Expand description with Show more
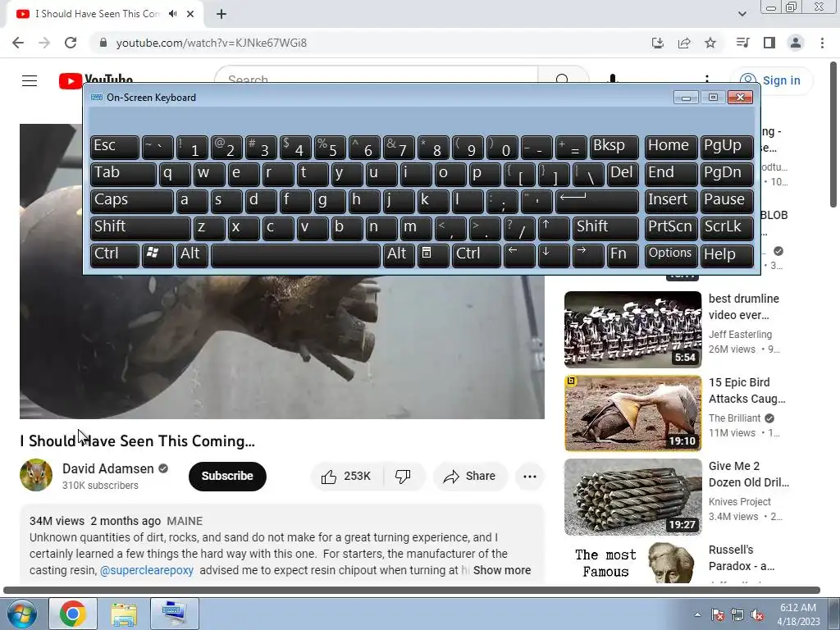The height and width of the screenshot is (630, 840). [x=502, y=571]
